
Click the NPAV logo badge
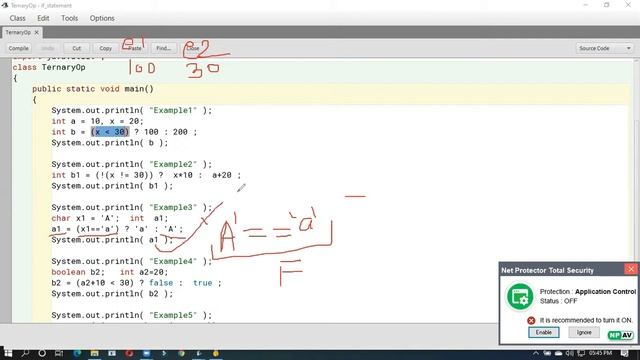click(620, 335)
